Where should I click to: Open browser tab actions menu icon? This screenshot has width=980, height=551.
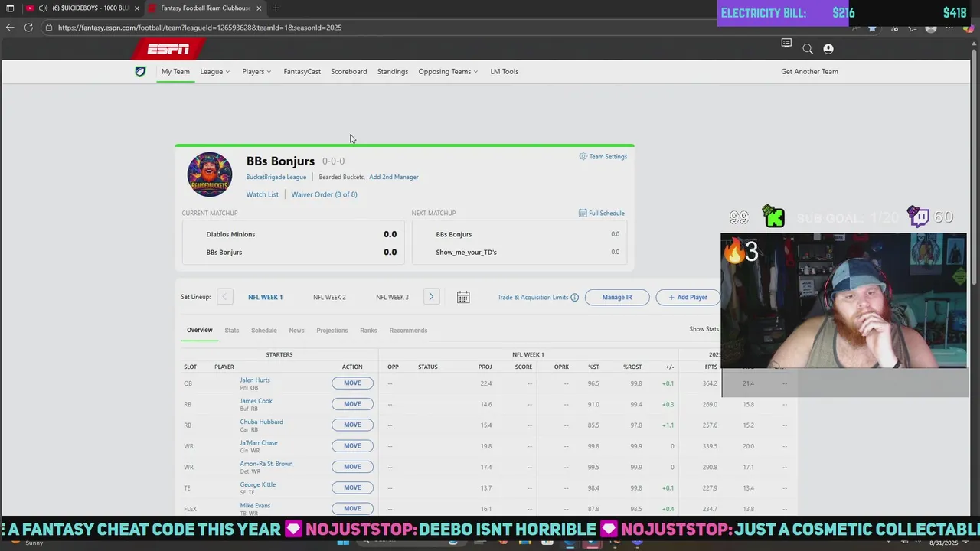pyautogui.click(x=10, y=8)
